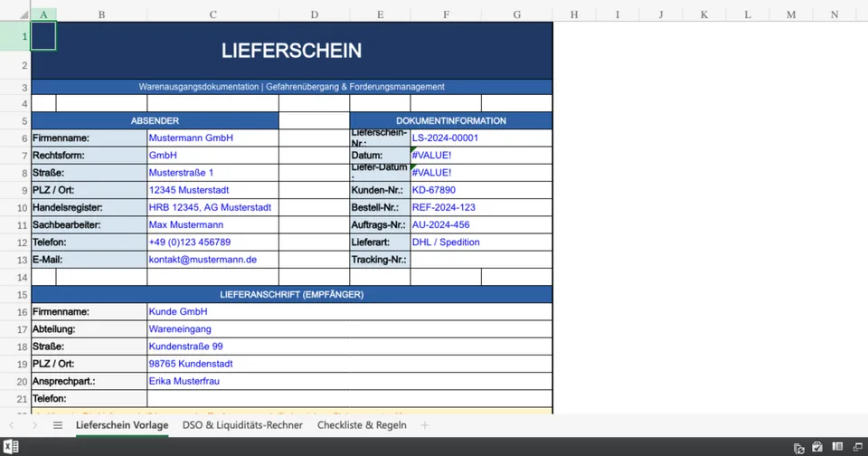Screen dimensions: 868x456
Task: Click the Handelsregister: label cell
Action: pyautogui.click(x=90, y=207)
